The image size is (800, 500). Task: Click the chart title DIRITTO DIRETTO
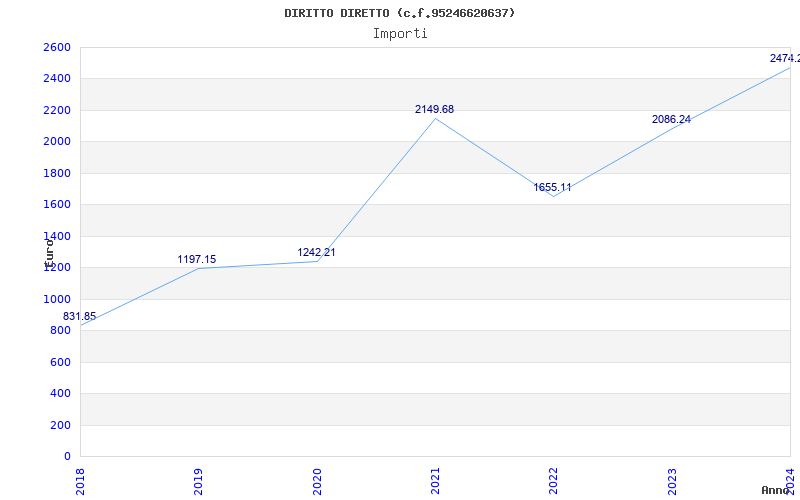(399, 13)
